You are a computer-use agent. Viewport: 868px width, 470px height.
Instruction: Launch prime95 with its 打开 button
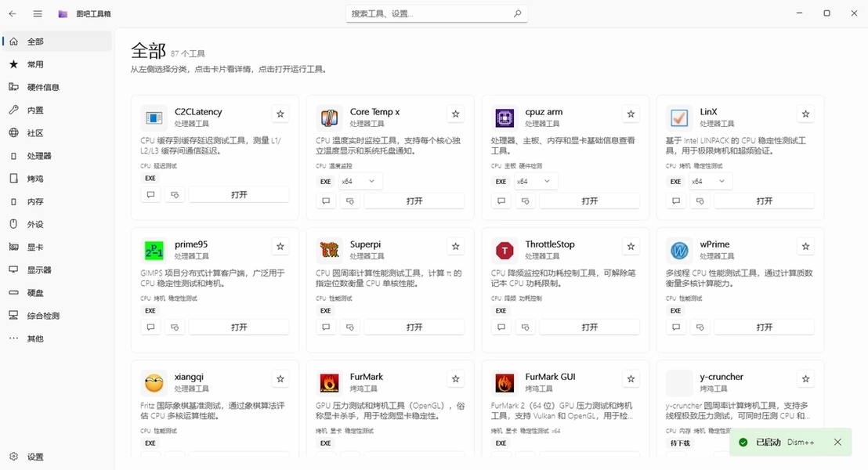[x=239, y=327]
